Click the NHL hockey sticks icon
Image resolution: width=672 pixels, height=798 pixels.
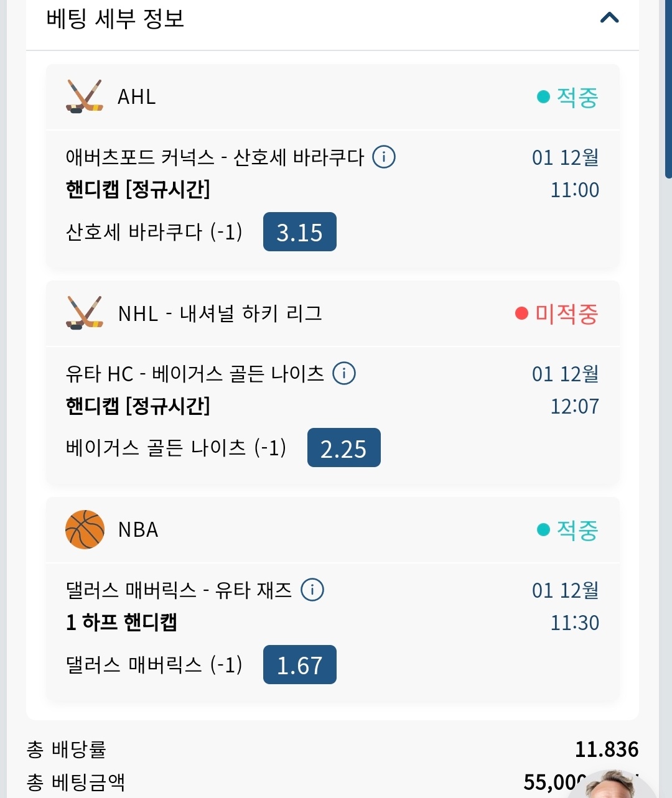tap(84, 313)
